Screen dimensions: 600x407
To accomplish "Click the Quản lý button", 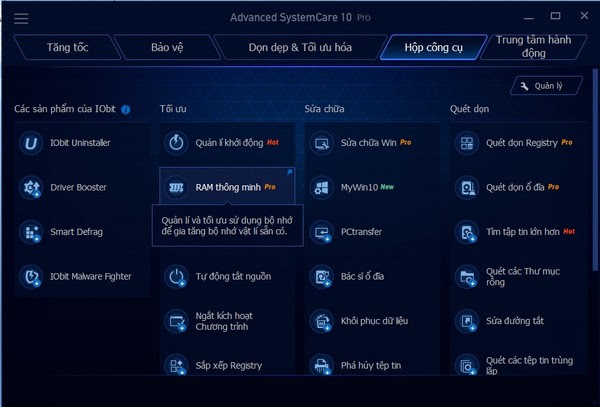I will (x=546, y=86).
